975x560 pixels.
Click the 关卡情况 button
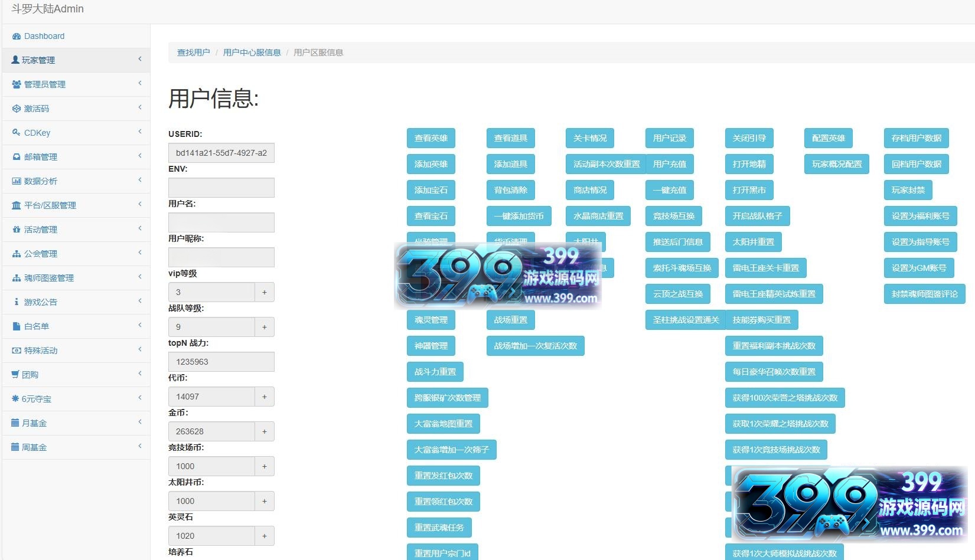[x=590, y=138]
